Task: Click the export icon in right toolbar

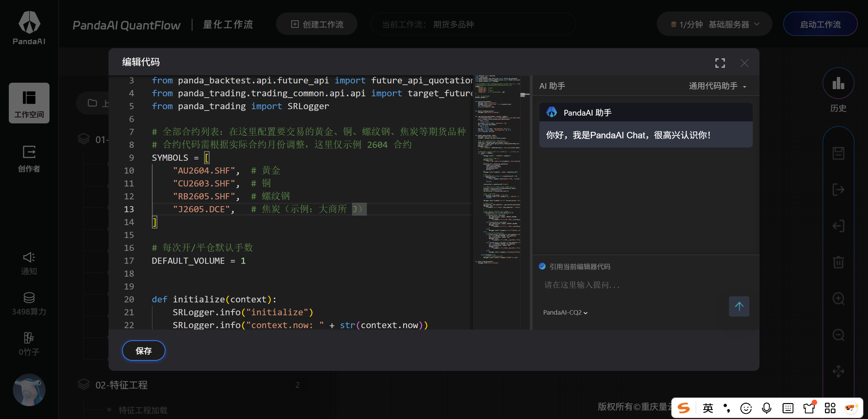Action: tap(838, 189)
